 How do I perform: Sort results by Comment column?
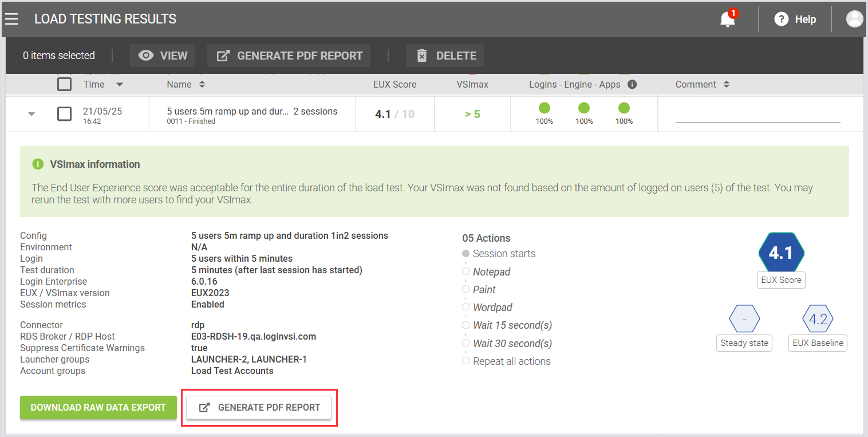coord(726,84)
